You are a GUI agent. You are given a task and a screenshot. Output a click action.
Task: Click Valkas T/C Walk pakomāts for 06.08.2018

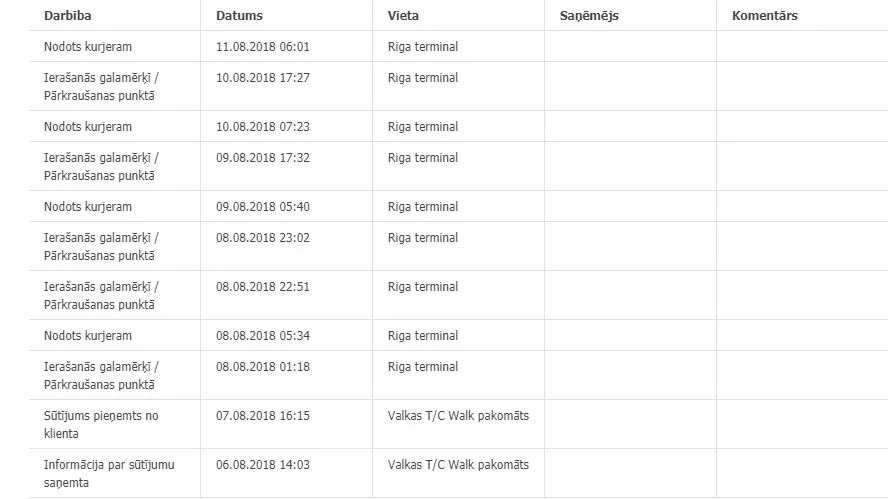[458, 465]
